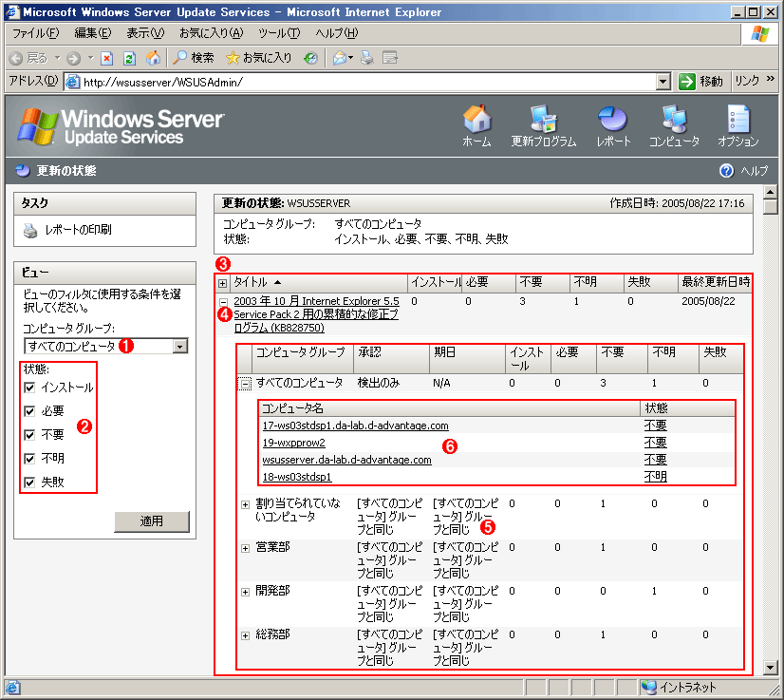Click the scrollbar up arrow

(x=771, y=192)
